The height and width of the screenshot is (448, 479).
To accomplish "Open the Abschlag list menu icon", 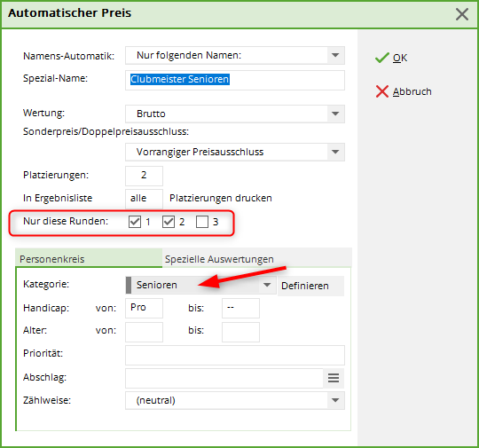I will tap(334, 378).
